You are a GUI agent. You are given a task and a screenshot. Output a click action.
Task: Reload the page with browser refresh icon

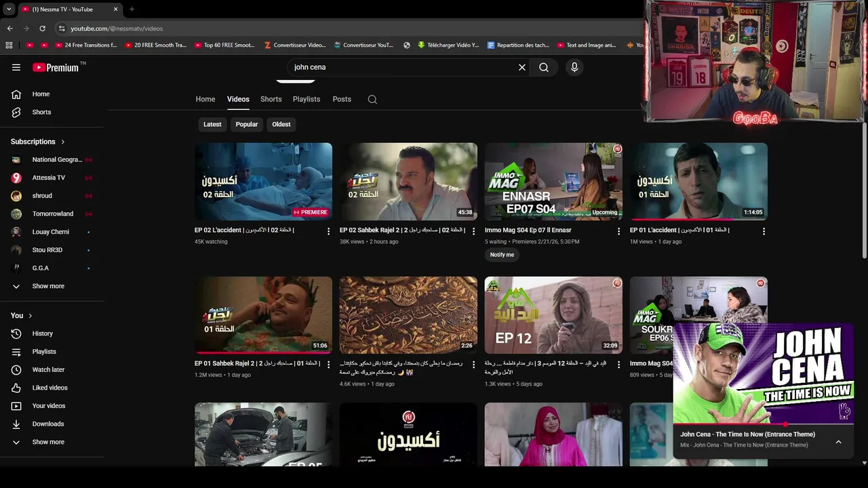pos(42,28)
